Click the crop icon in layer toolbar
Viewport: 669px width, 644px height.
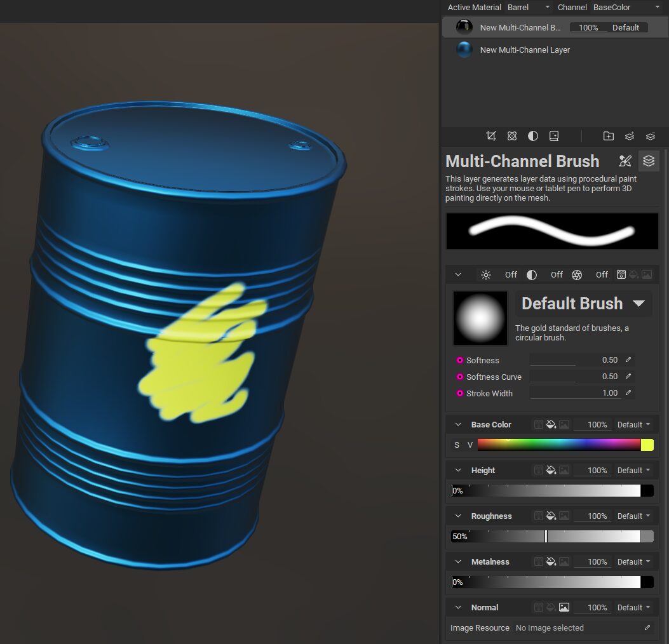(490, 136)
